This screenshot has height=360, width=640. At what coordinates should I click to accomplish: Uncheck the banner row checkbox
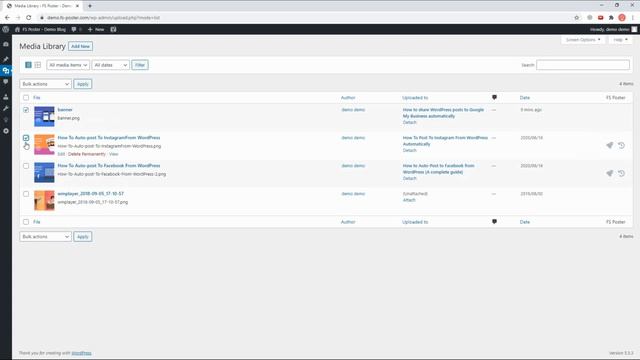click(x=26, y=110)
